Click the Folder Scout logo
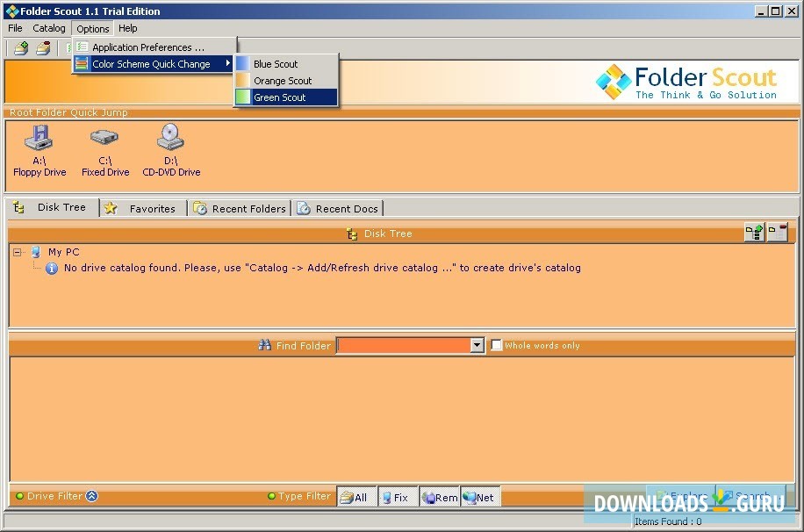This screenshot has width=804, height=532. (686, 83)
